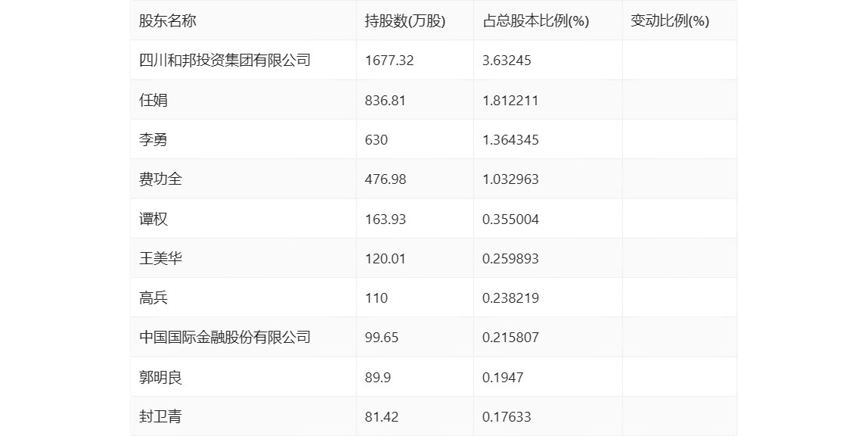Click the 股东名称 column header
This screenshot has width=868, height=436.
[x=167, y=21]
